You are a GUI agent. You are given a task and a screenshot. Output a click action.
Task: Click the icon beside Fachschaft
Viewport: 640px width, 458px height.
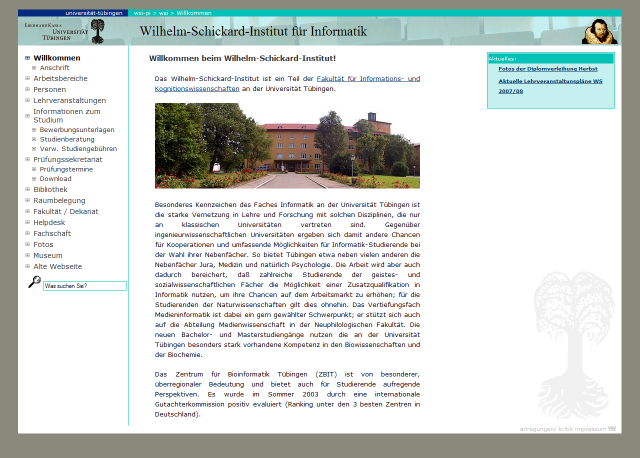coord(27,233)
